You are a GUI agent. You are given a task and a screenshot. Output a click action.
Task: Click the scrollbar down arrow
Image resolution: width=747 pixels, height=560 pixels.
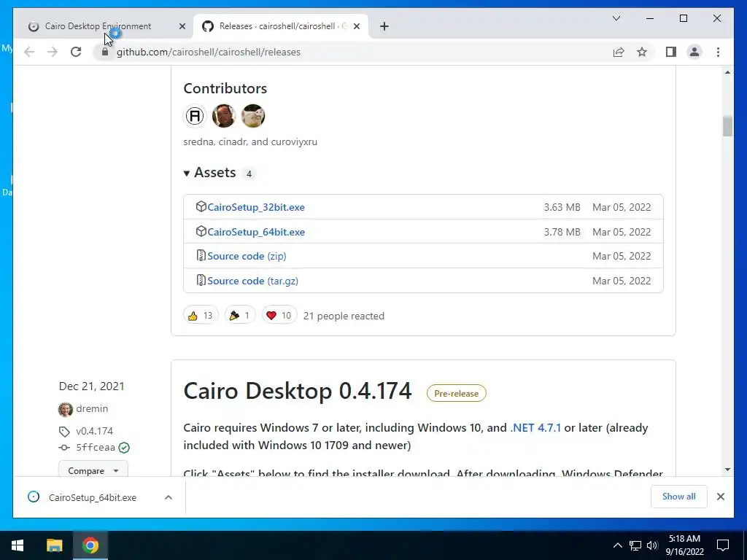tap(727, 470)
